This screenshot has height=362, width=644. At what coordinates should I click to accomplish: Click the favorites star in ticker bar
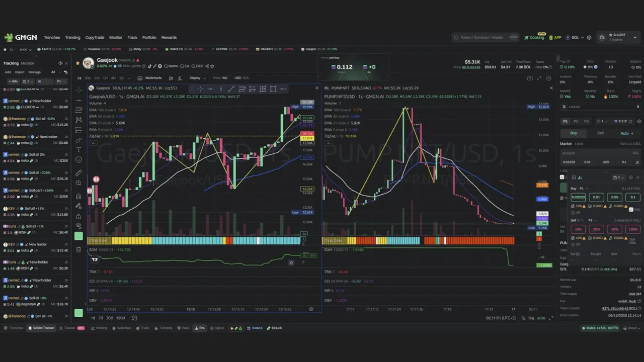click(x=5, y=49)
